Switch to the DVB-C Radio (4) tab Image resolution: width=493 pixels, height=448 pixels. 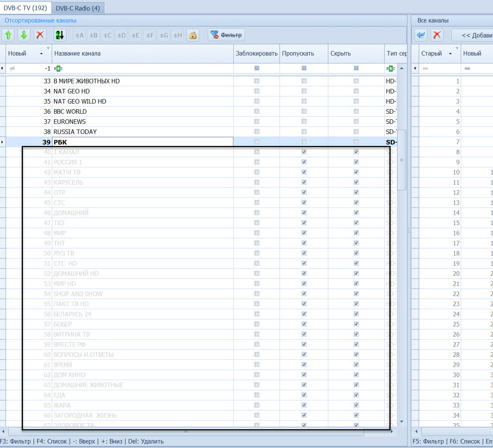coord(78,8)
